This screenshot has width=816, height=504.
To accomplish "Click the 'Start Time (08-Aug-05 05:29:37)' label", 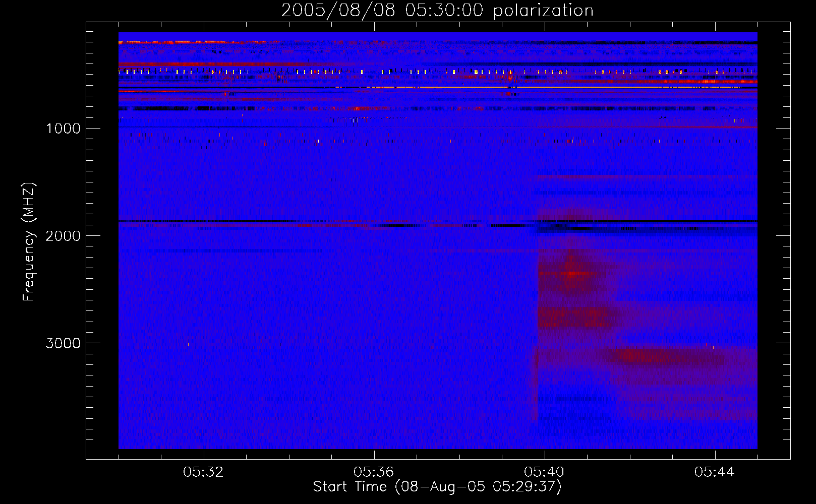I will [x=437, y=487].
